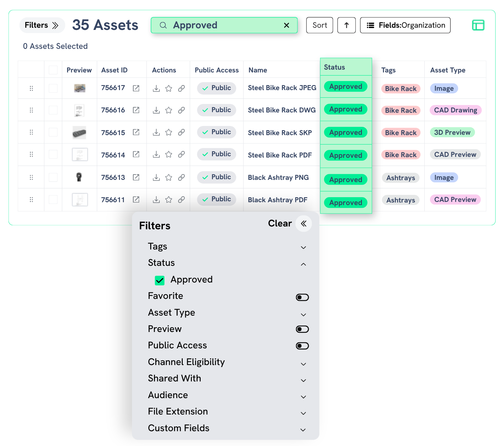Open asset 756614 external link icon
Viewport: 504px width, 446px height.
coord(136,154)
